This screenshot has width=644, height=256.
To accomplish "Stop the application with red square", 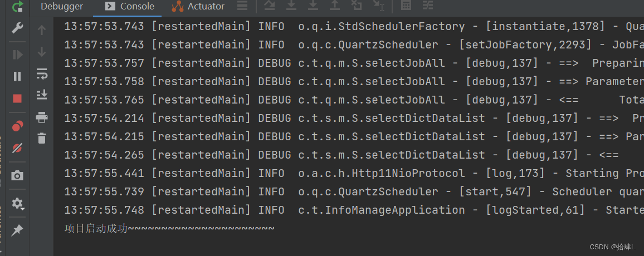I will [x=17, y=99].
